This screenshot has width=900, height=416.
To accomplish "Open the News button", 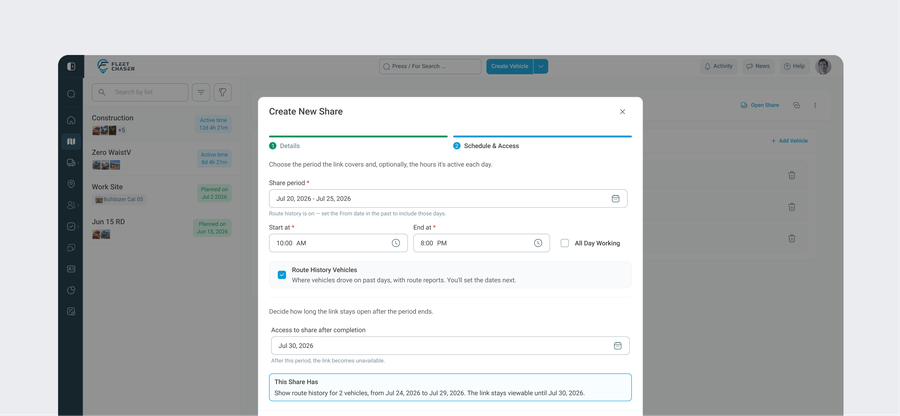I will pos(758,67).
